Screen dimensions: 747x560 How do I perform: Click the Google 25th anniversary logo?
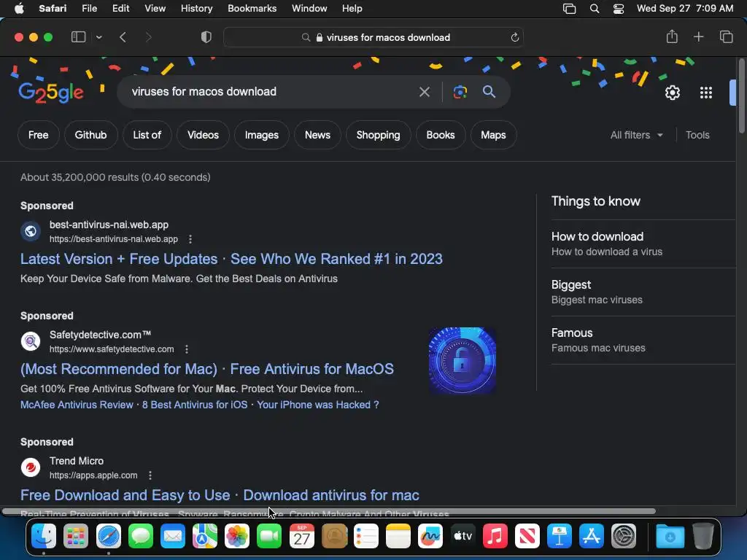[x=51, y=92]
